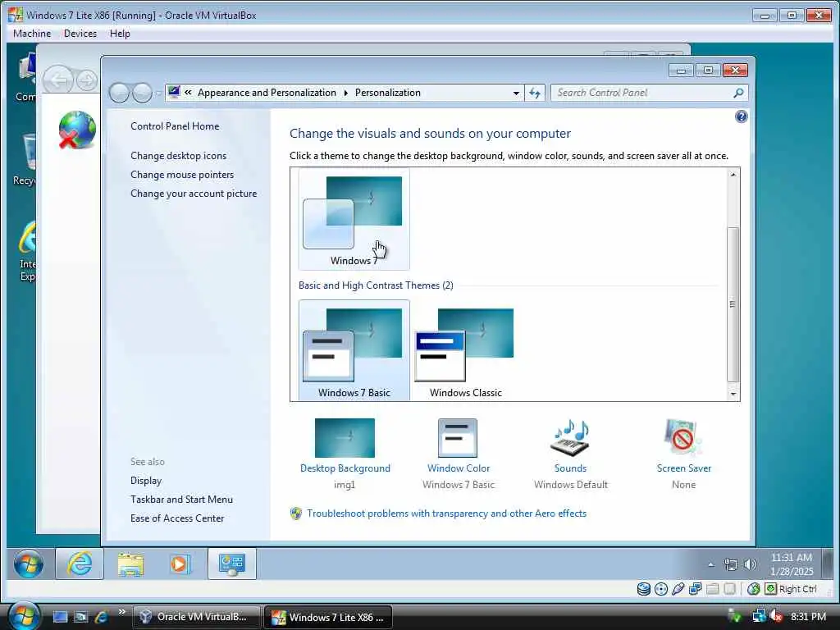
Task: Open Troubleshoot problems with transparency link
Action: 447,514
